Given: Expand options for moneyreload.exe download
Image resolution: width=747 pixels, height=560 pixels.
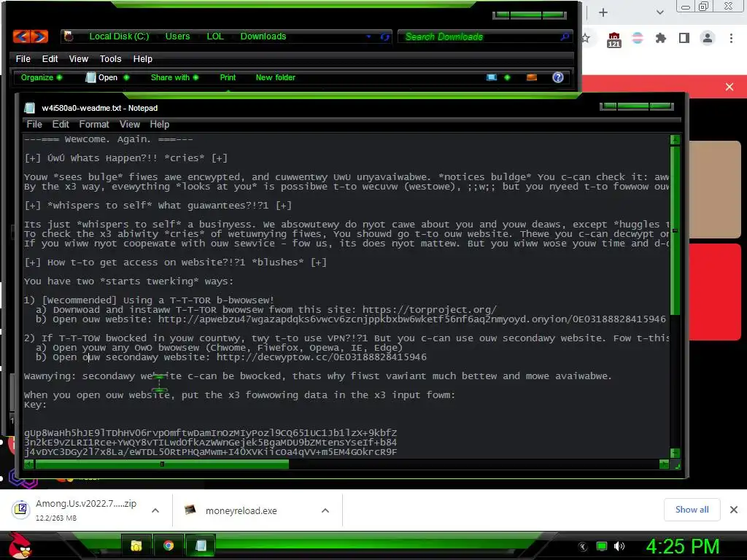Looking at the screenshot, I should [325, 510].
